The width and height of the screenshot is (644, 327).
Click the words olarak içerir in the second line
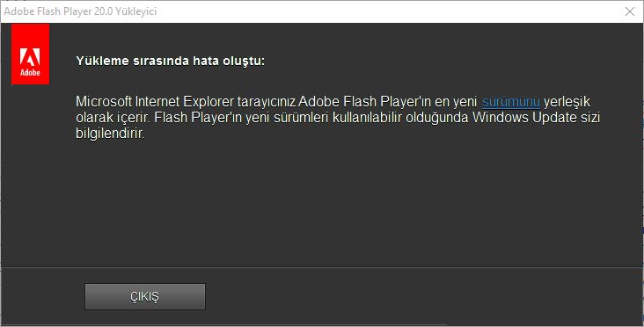[x=113, y=118]
